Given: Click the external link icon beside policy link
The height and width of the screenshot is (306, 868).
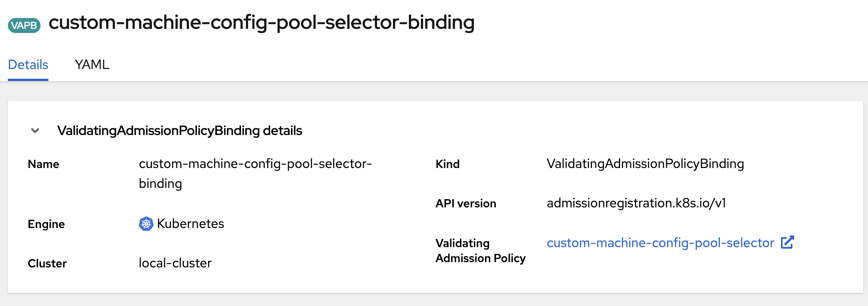Looking at the screenshot, I should [787, 243].
